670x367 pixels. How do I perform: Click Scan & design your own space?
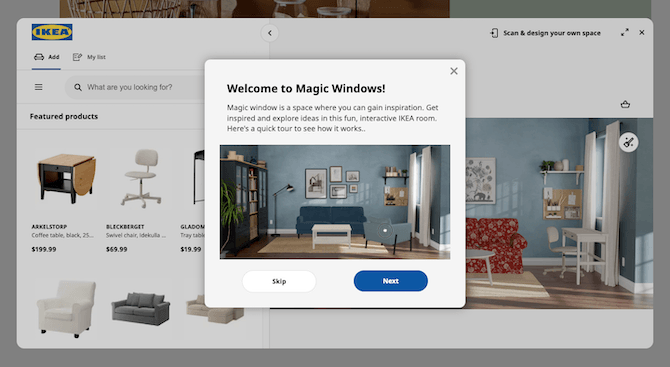[x=545, y=33]
